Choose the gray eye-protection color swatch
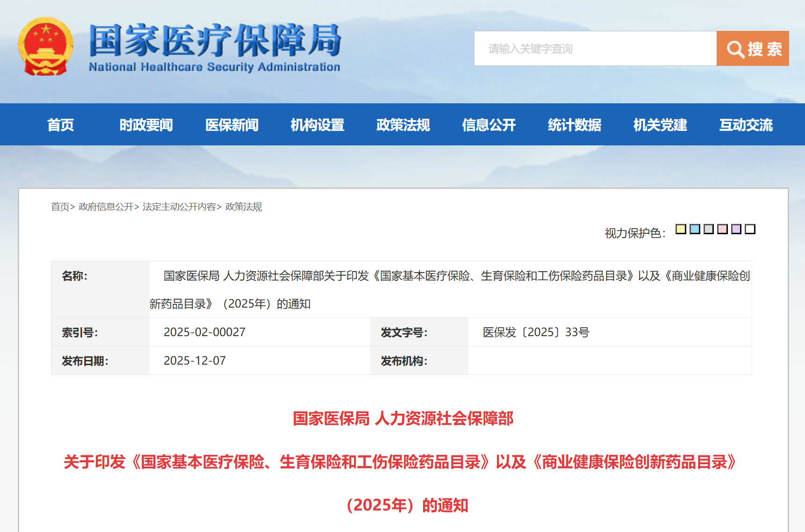 coord(709,229)
